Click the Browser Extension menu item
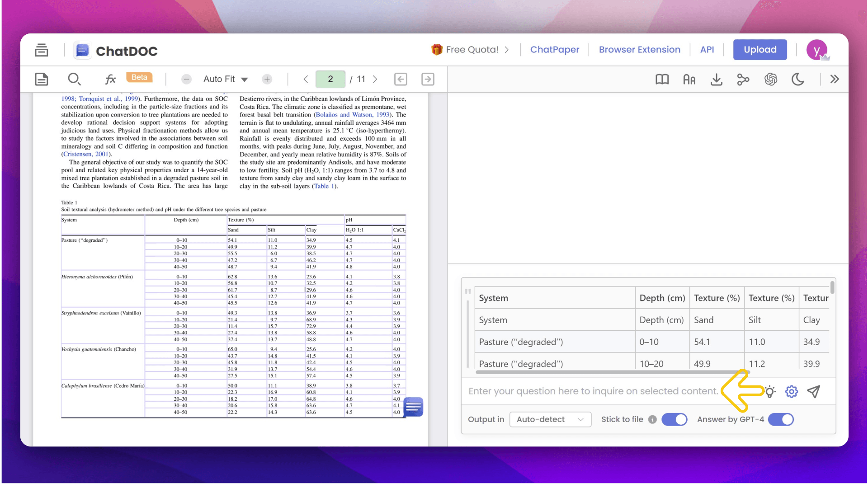868x488 pixels. click(639, 49)
